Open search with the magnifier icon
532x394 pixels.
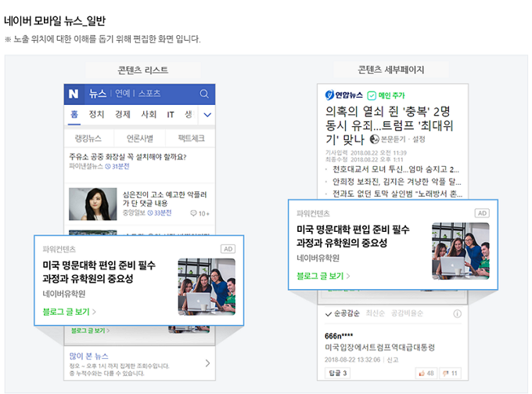204,94
